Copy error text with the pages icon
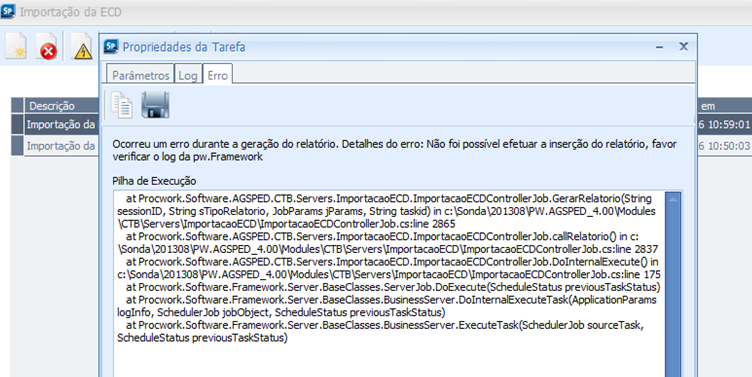Viewport: 752px width, 377px height. click(122, 105)
